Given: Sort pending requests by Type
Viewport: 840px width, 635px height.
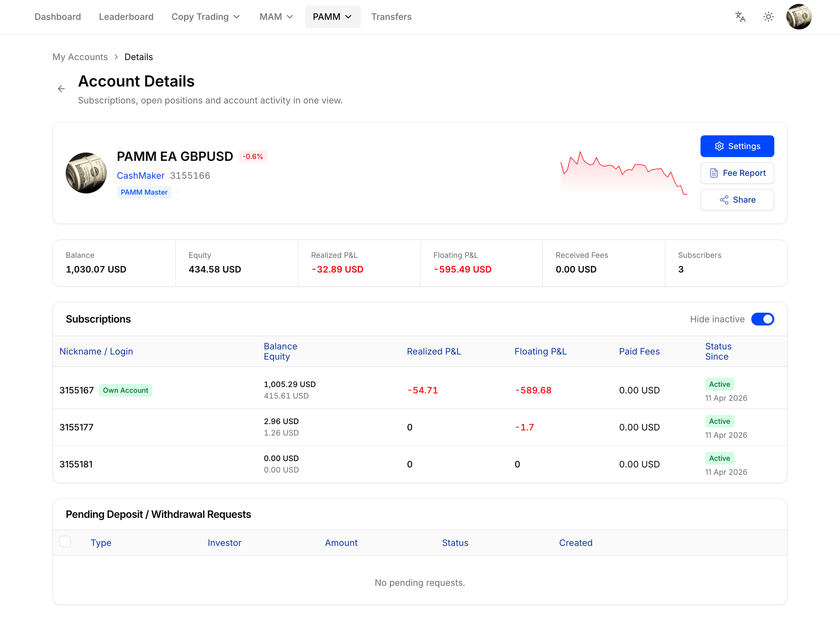Looking at the screenshot, I should click(x=101, y=543).
